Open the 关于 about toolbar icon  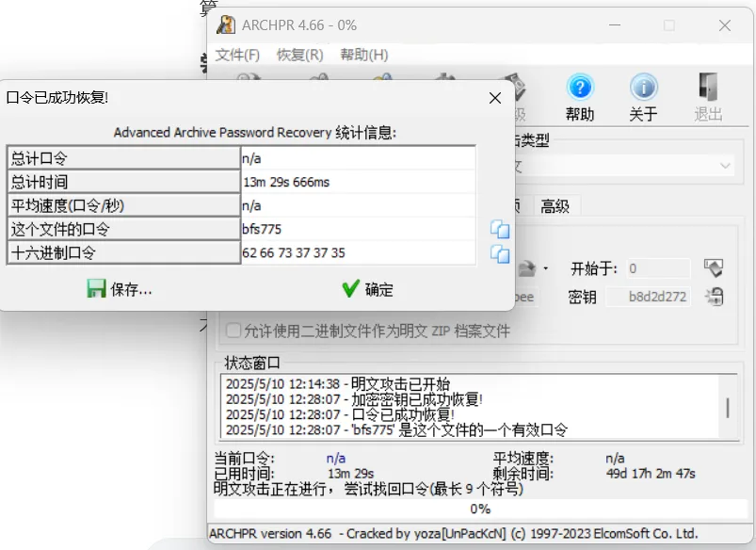[x=643, y=97]
